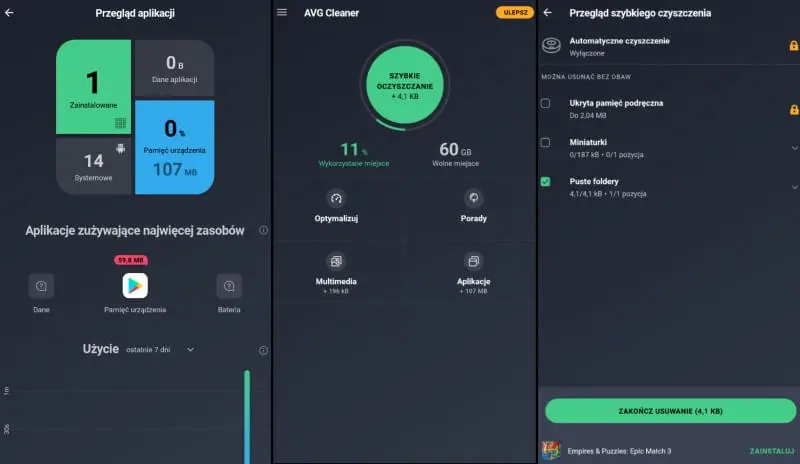Click the Można usunąć bez obaw header

[x=586, y=77]
